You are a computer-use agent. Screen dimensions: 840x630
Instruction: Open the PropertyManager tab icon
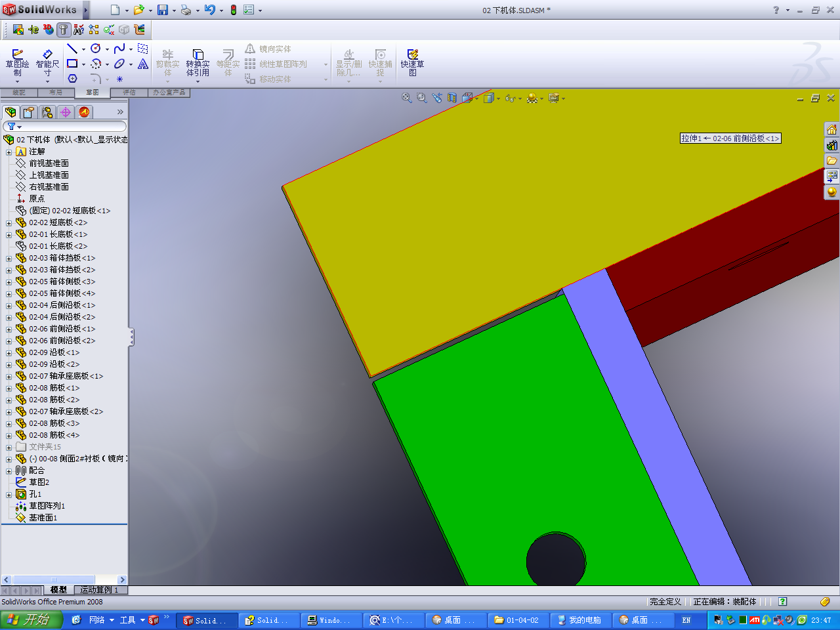pyautogui.click(x=29, y=112)
